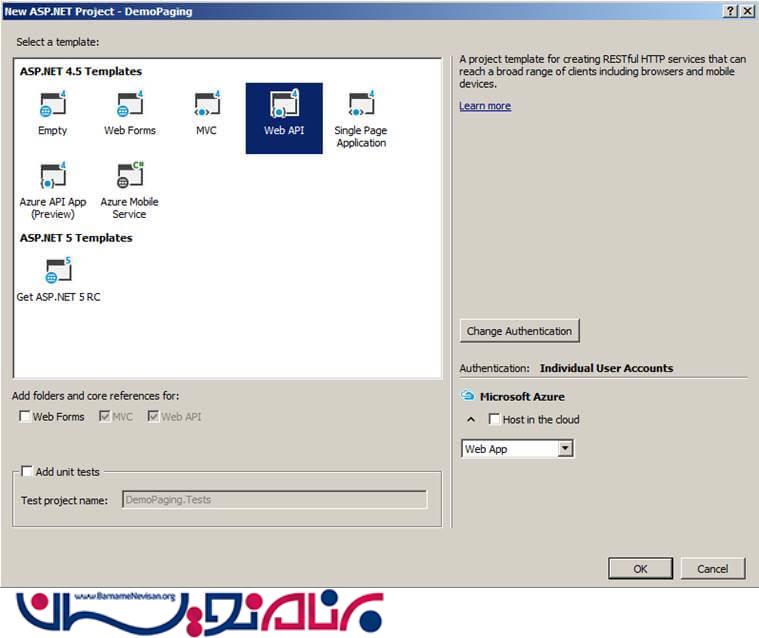Click the Select a template label
This screenshot has height=638, width=759.
click(58, 42)
